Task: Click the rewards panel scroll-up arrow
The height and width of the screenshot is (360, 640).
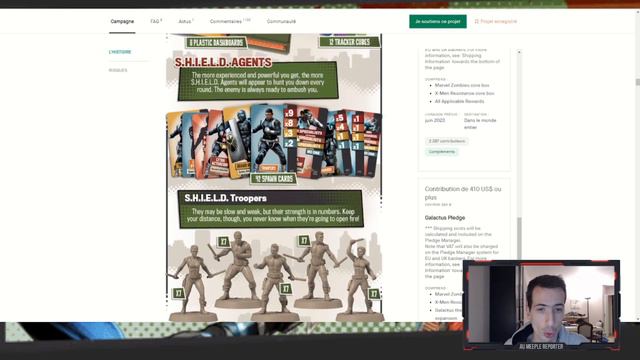Action: (x=519, y=52)
